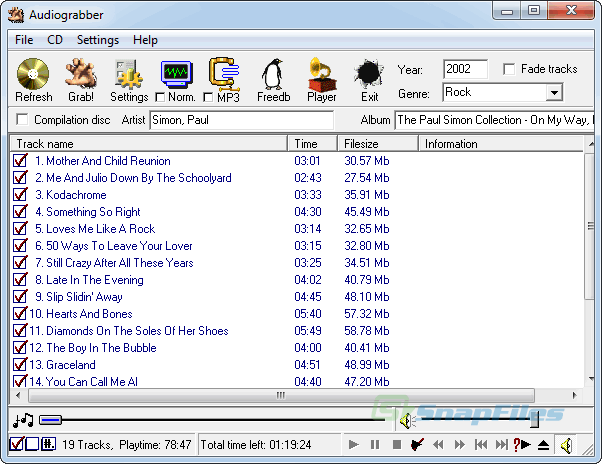Sort by the Filesize column header

point(378,144)
